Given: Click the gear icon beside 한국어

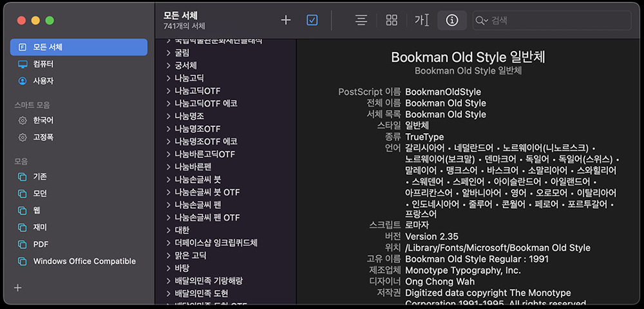Looking at the screenshot, I should 22,120.
